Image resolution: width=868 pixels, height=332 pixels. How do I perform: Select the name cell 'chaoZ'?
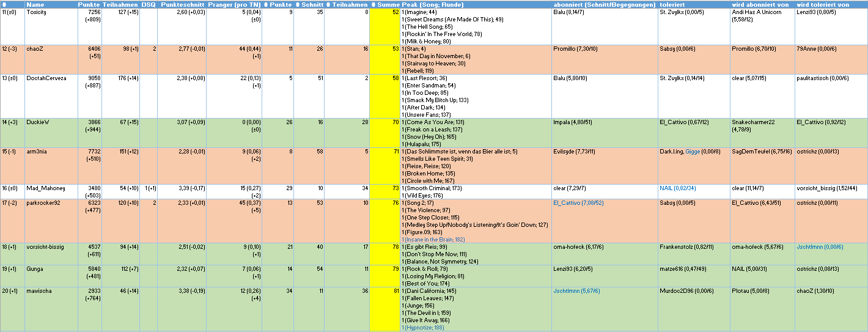click(x=51, y=59)
